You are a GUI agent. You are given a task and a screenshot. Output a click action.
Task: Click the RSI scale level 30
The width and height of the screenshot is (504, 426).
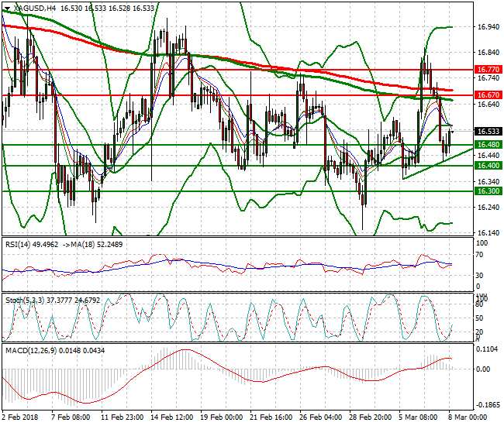coord(479,276)
